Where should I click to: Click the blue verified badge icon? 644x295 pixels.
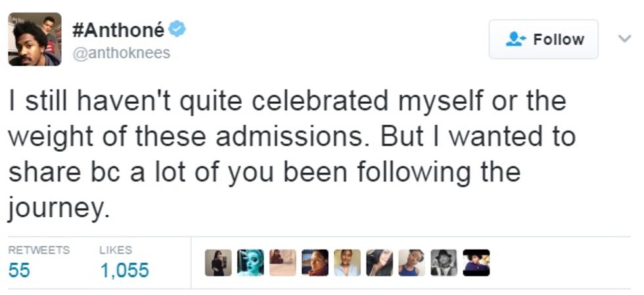pos(178,30)
